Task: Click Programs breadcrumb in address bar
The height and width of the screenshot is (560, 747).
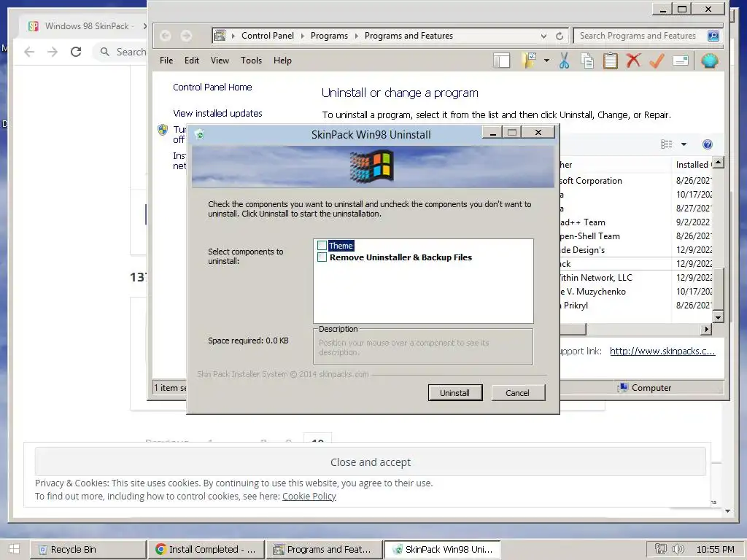Action: 329,36
